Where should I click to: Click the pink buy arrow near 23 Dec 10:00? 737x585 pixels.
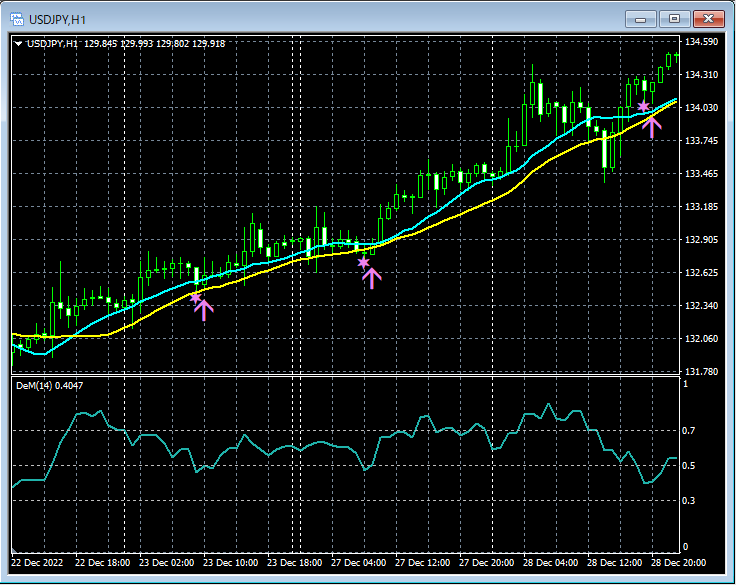pos(204,310)
